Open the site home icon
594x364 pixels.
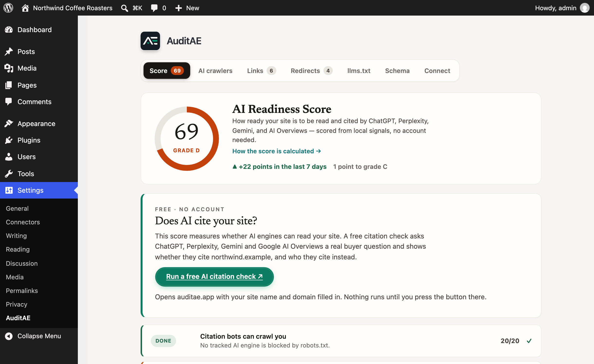[x=25, y=8]
